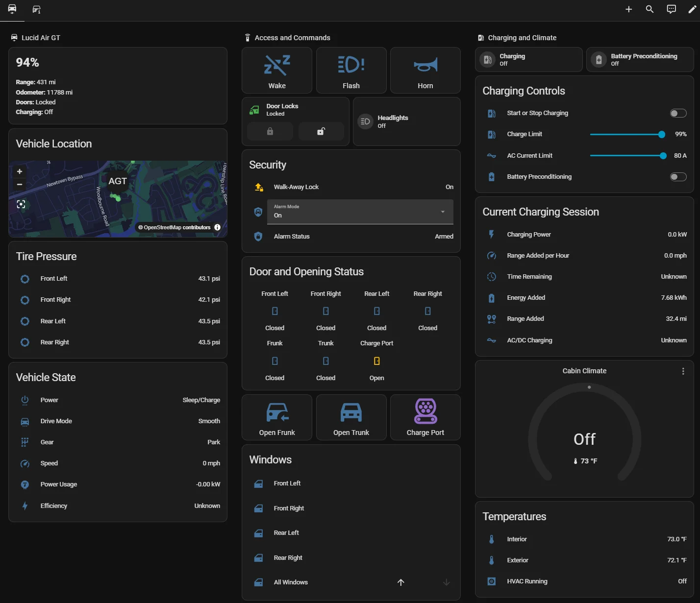
Task: Click the Energy Added '7.68 kWh' value
Action: (674, 298)
